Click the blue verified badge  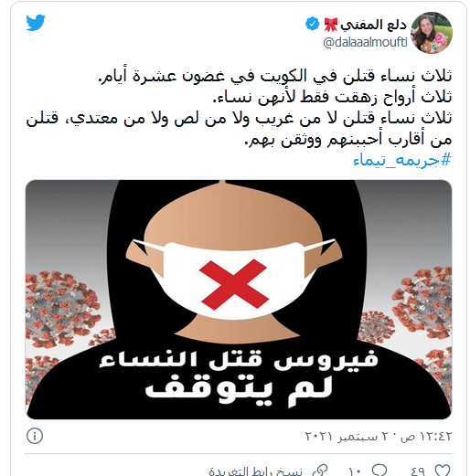312,24
